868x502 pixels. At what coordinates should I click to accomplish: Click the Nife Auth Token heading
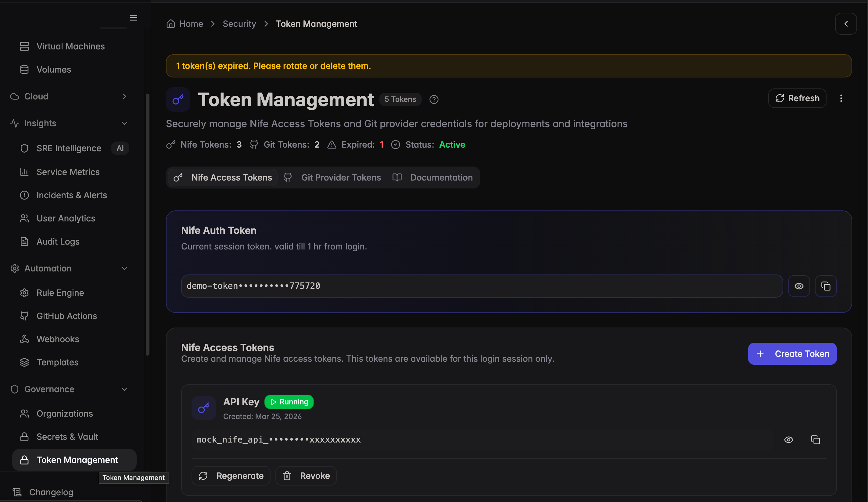(219, 231)
